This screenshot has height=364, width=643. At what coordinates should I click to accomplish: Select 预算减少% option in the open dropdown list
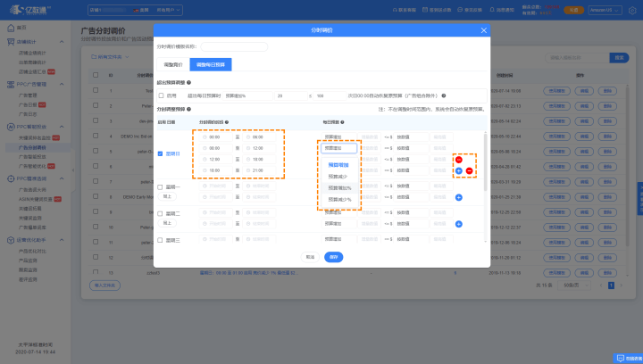pos(339,200)
